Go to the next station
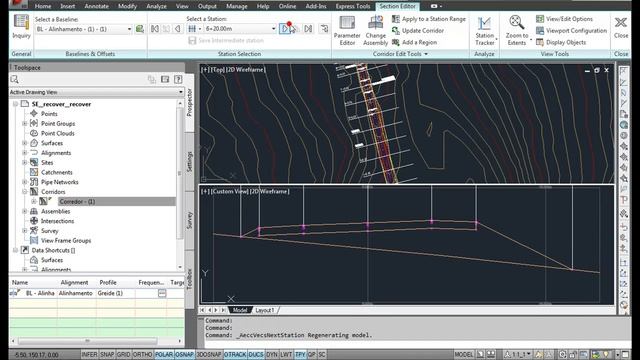The width and height of the screenshot is (640, 360). click(x=284, y=29)
